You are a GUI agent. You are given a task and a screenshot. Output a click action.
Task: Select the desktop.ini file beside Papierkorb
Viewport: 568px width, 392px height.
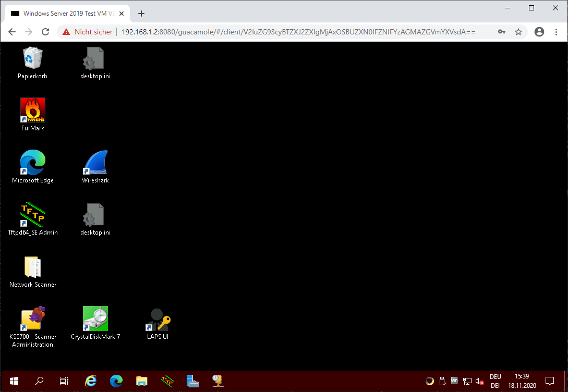click(x=95, y=58)
